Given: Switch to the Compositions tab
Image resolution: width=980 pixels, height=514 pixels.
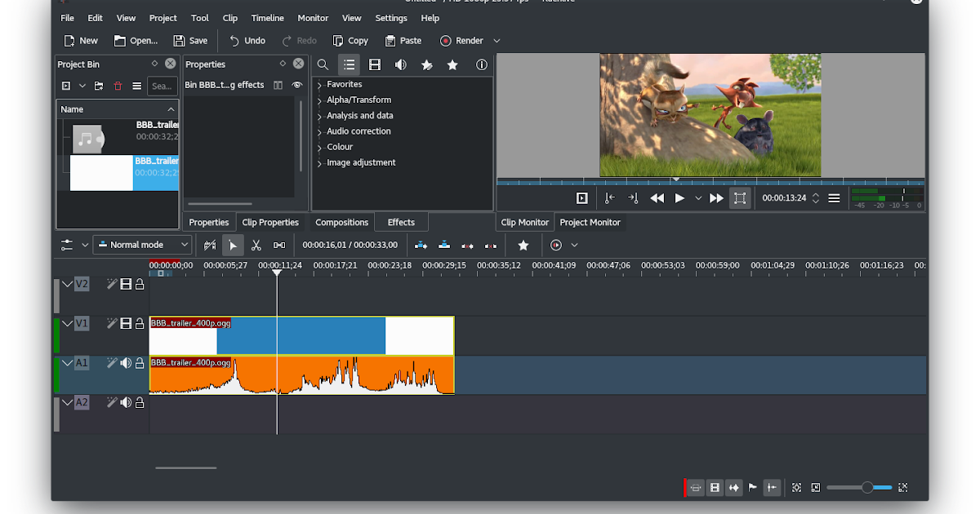Looking at the screenshot, I should (341, 222).
